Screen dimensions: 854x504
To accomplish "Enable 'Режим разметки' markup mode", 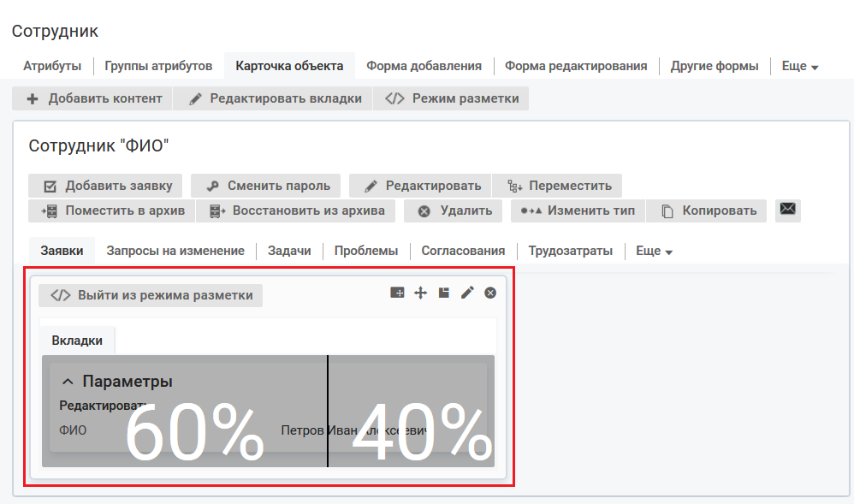I will pyautogui.click(x=452, y=98).
